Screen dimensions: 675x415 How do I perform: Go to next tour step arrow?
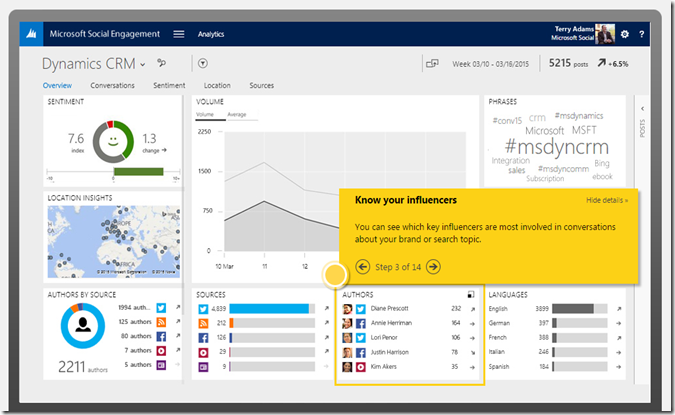click(433, 267)
